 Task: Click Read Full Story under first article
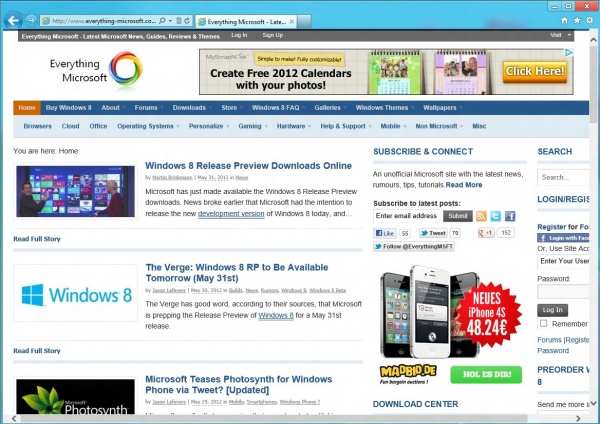pos(37,239)
